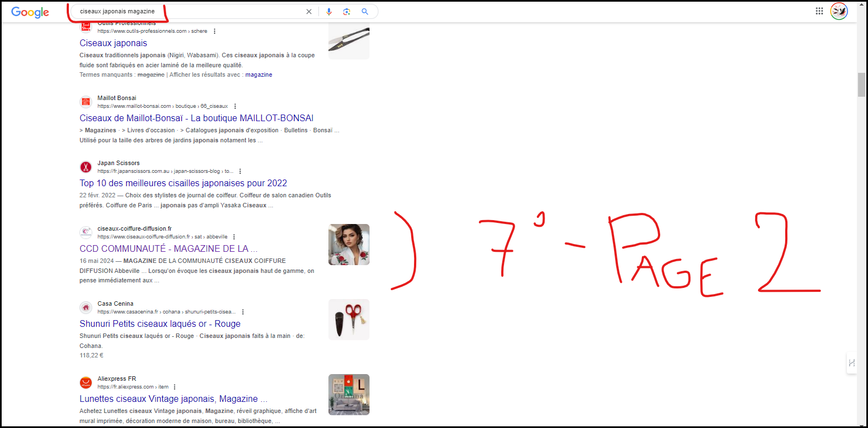Click the Aliexpress living room poster thumbnail
This screenshot has height=428, width=868.
(x=349, y=395)
